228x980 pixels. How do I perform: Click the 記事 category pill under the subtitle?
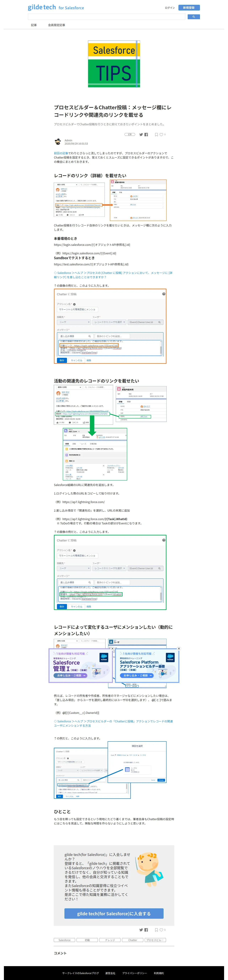click(x=130, y=134)
